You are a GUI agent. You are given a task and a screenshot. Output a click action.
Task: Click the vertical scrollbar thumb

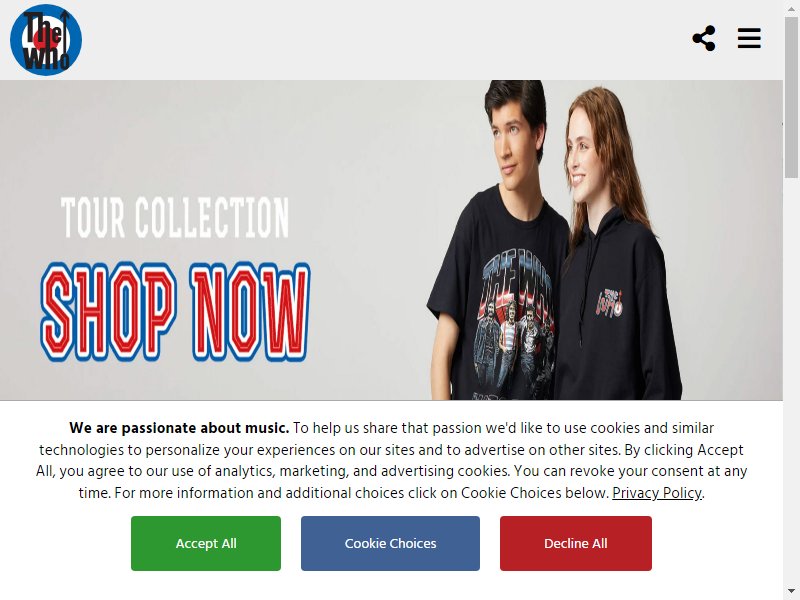coord(791,97)
